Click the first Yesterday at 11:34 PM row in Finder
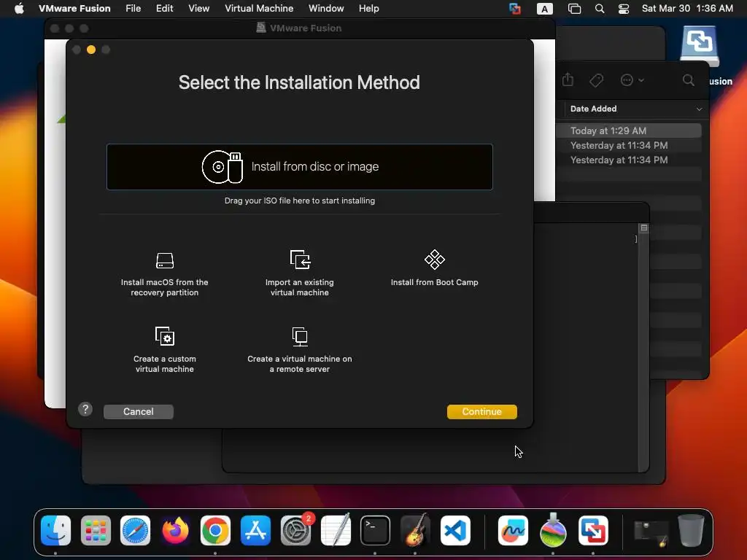747x560 pixels. click(628, 145)
